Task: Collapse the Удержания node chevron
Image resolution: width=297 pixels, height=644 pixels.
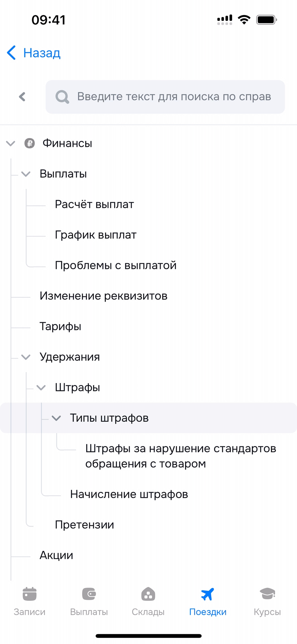Action: click(26, 357)
